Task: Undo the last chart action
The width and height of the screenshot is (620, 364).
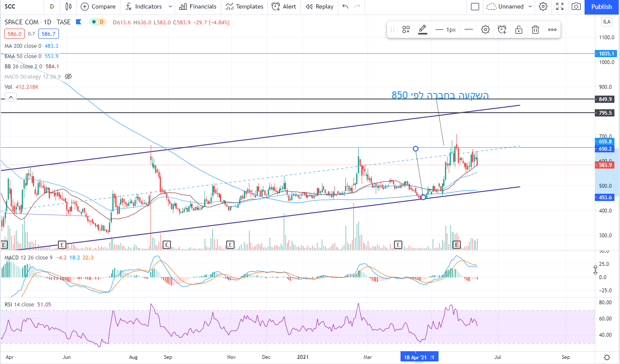Action: [x=345, y=6]
